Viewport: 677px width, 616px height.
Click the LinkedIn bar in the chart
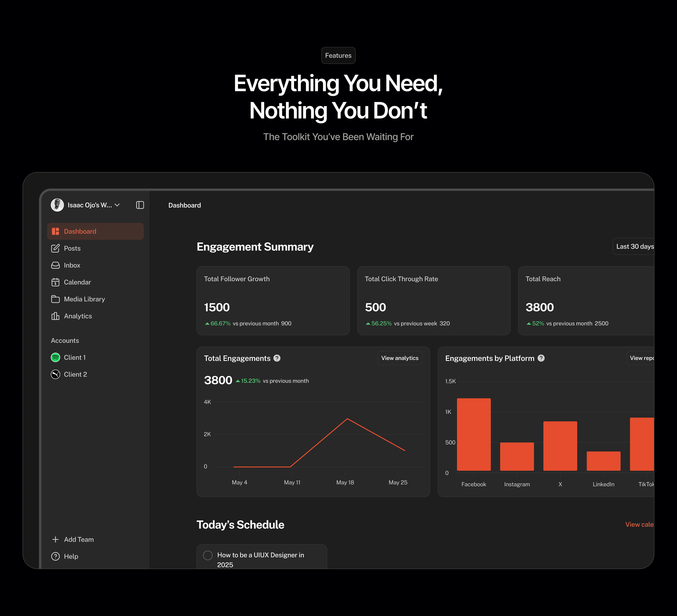tap(603, 461)
